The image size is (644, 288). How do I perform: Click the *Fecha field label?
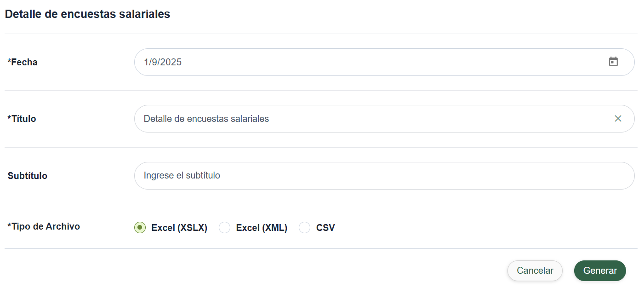coord(23,62)
